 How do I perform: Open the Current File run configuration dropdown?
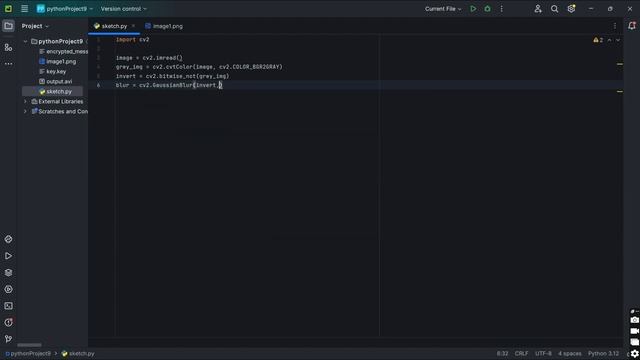(x=443, y=9)
